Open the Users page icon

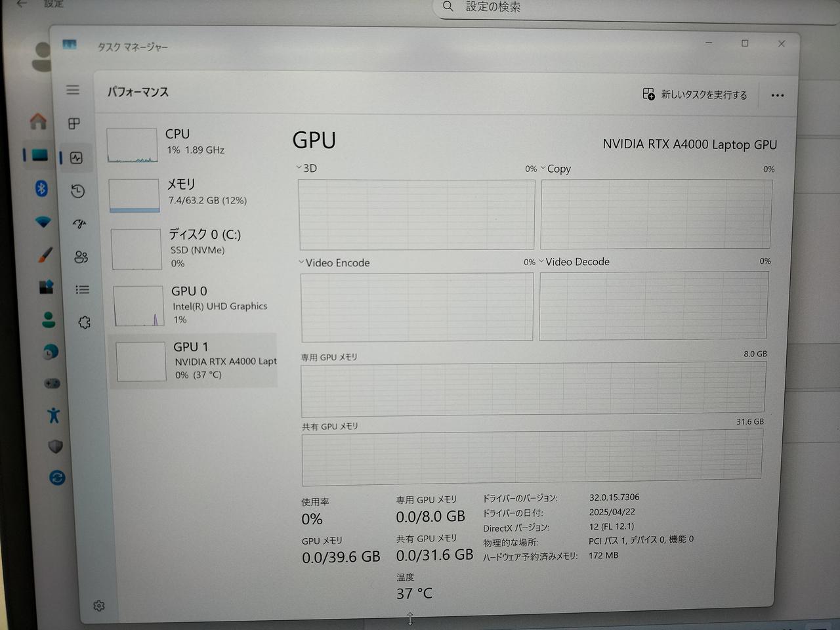(81, 257)
